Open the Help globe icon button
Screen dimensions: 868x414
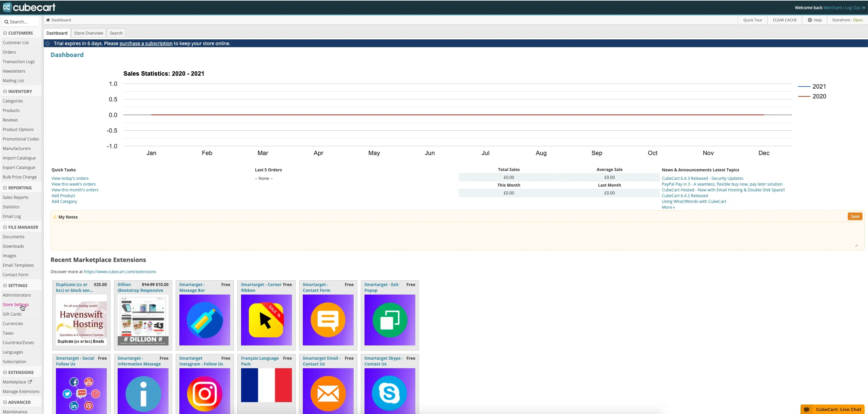tap(809, 20)
